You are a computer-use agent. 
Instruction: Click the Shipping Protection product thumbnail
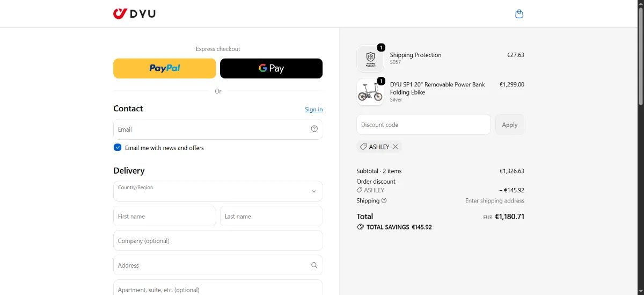pos(370,59)
